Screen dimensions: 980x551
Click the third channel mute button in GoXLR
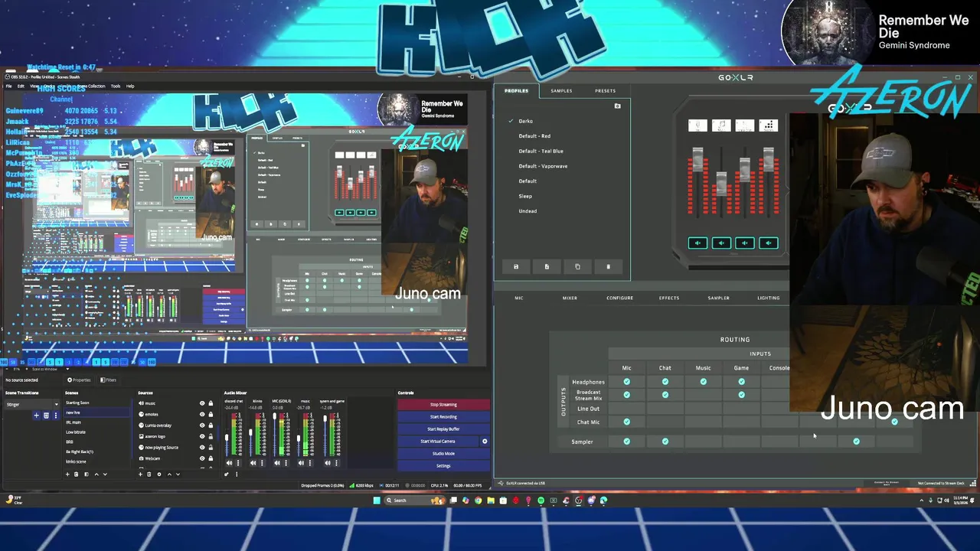(745, 243)
